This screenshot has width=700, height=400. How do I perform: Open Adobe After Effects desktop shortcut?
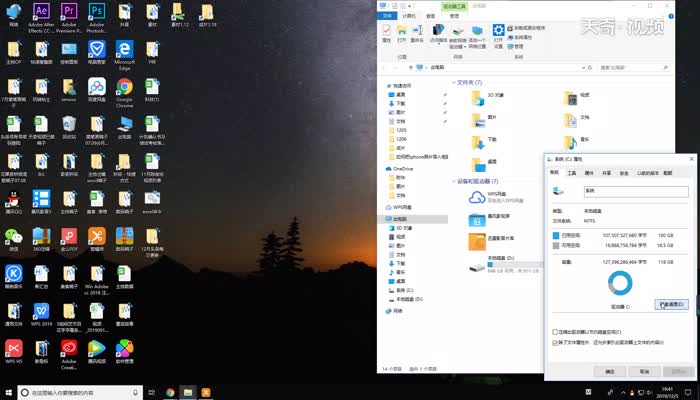click(41, 17)
